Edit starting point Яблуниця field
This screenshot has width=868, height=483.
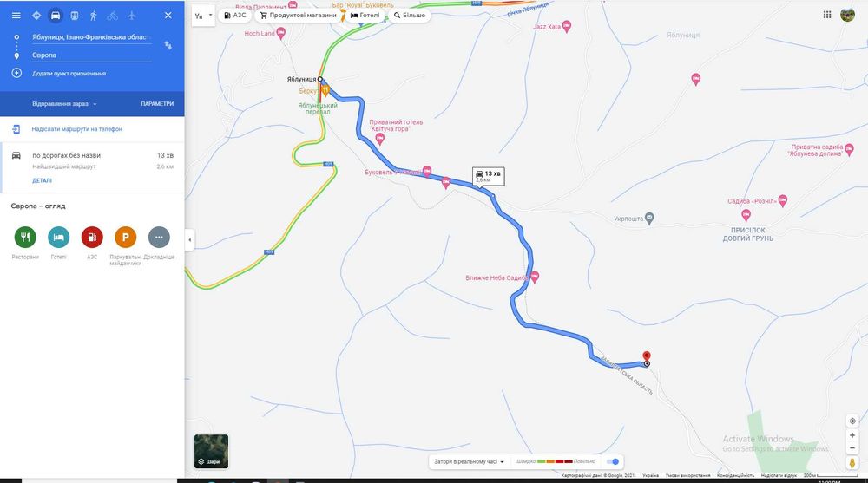91,37
